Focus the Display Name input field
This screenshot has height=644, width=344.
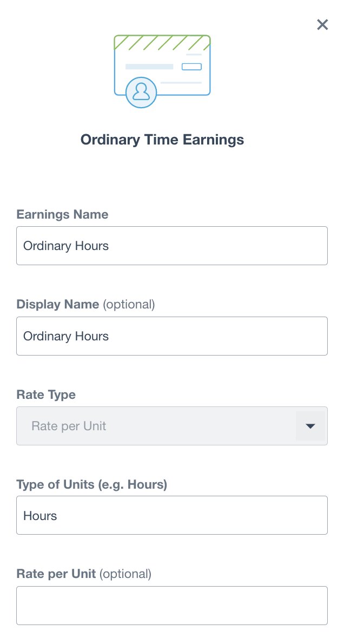click(172, 336)
